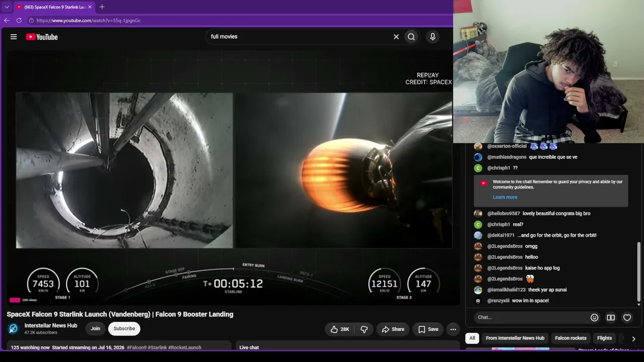Open the @mathiasdragons chat username

click(507, 157)
